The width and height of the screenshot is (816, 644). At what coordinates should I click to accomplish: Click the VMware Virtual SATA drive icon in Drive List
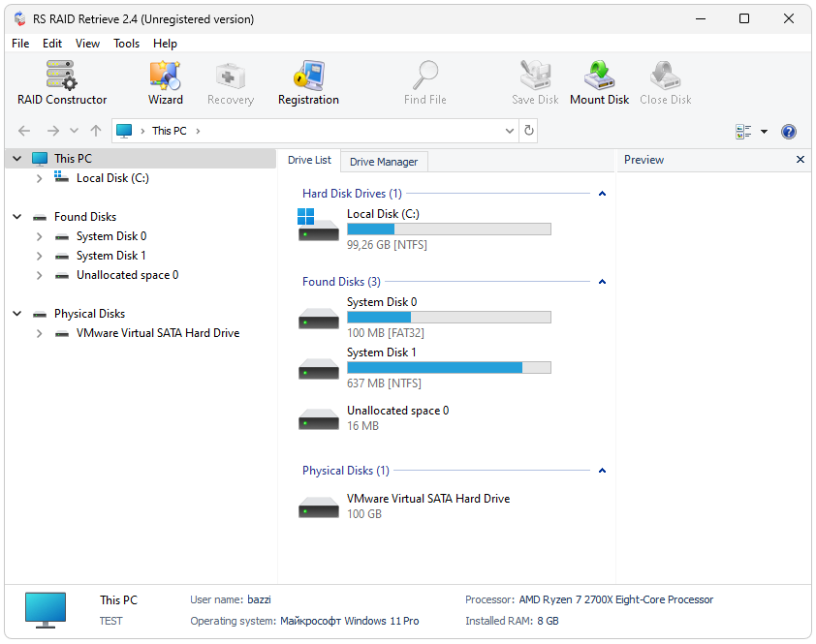pyautogui.click(x=319, y=507)
